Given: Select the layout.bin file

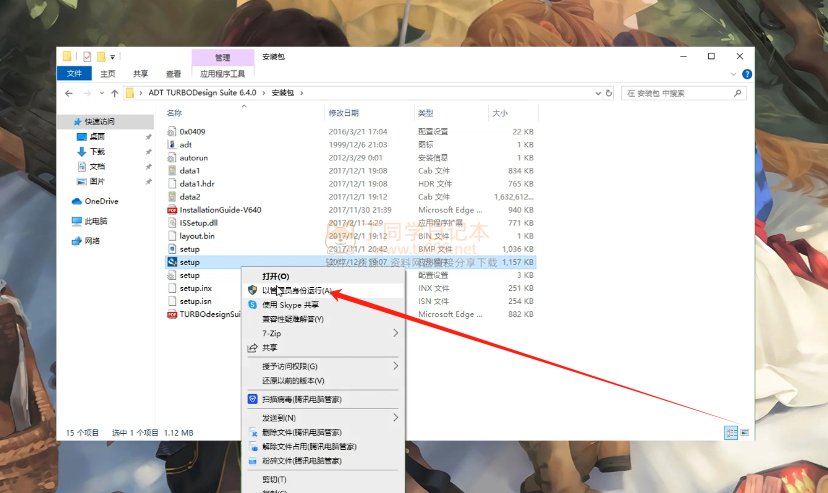Looking at the screenshot, I should click(x=196, y=236).
